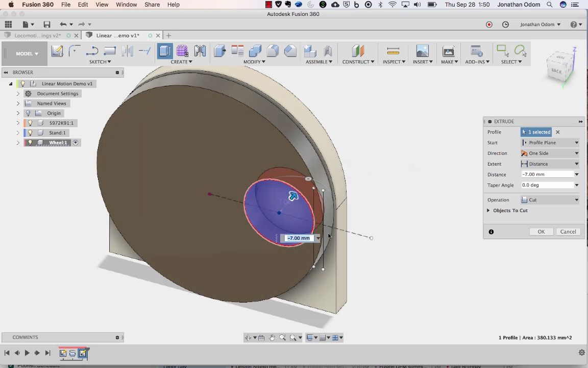
Task: Click the Make 3D Print icon
Action: [x=448, y=51]
